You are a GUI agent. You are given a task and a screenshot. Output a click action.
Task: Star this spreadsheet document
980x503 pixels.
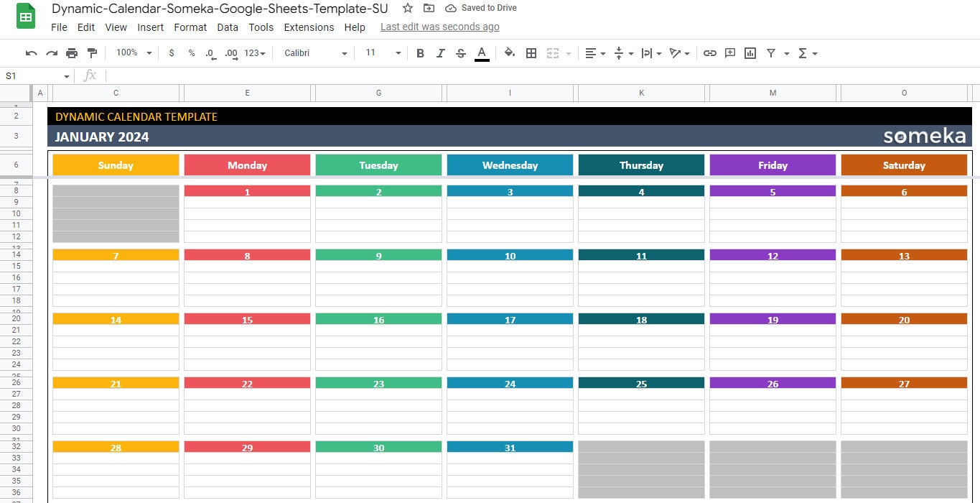tap(408, 8)
